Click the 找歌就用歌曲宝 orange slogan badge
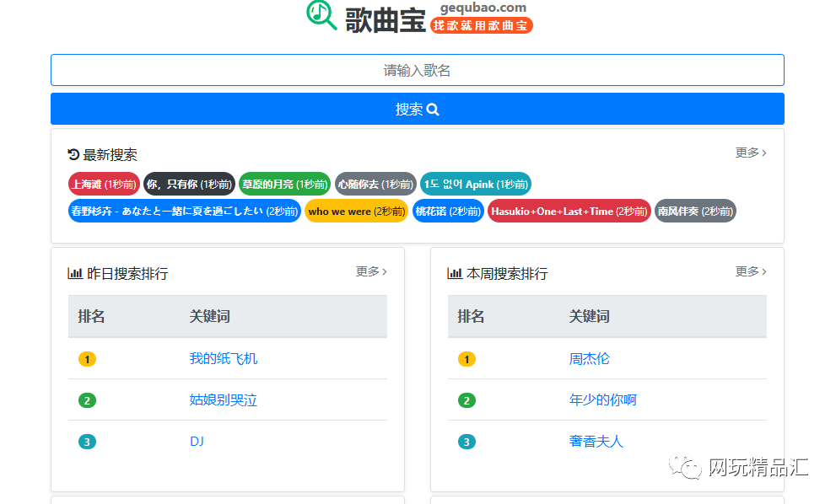This screenshot has height=504, width=836. (x=482, y=25)
